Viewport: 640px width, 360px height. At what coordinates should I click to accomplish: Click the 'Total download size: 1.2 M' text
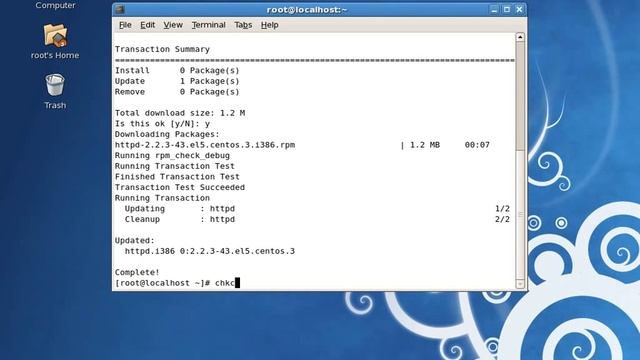(180, 113)
